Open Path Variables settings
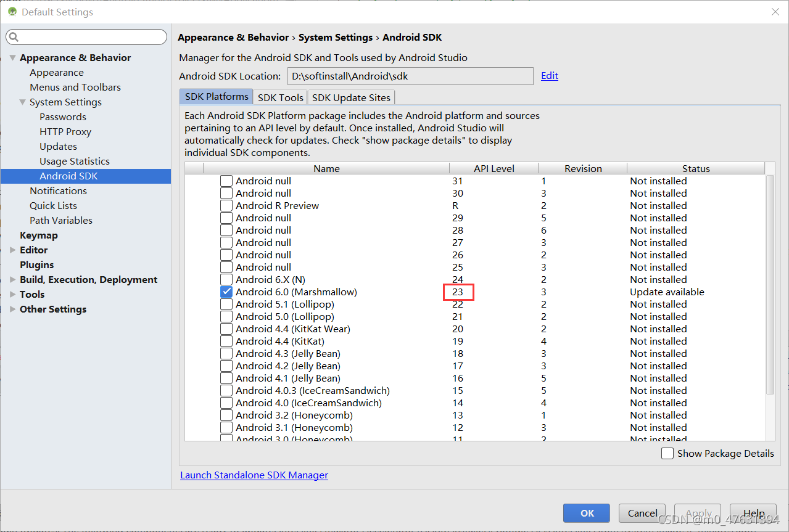Viewport: 789px width, 532px height. coord(61,221)
